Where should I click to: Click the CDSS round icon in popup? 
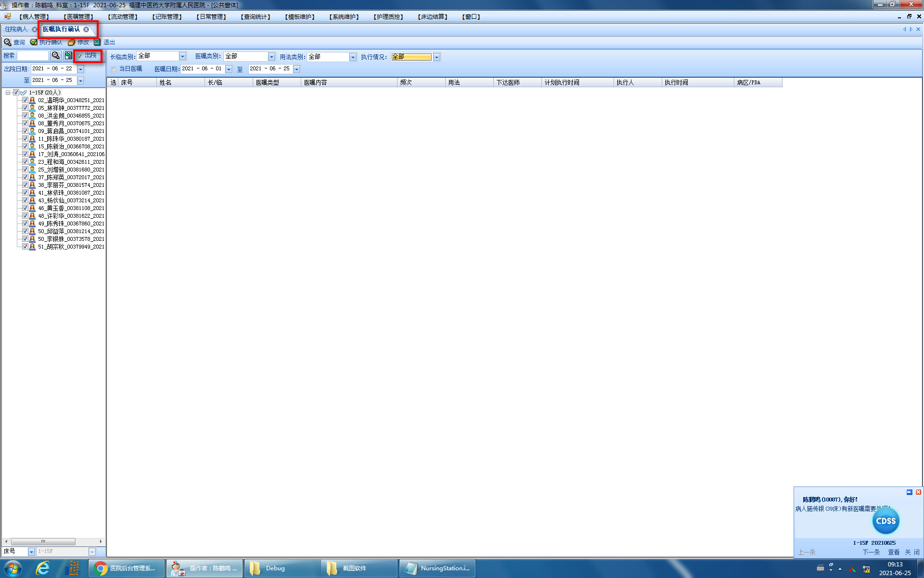coord(885,521)
